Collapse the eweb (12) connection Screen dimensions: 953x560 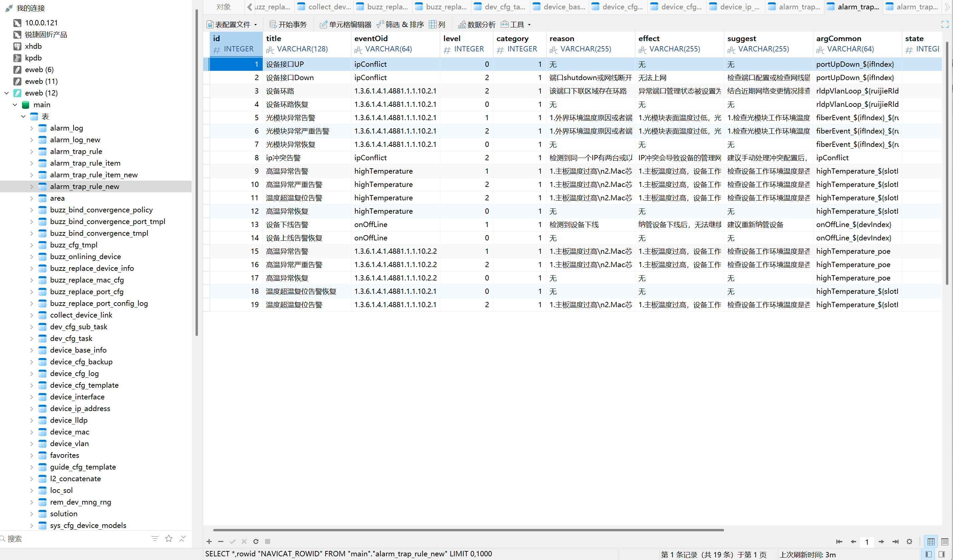tap(6, 93)
